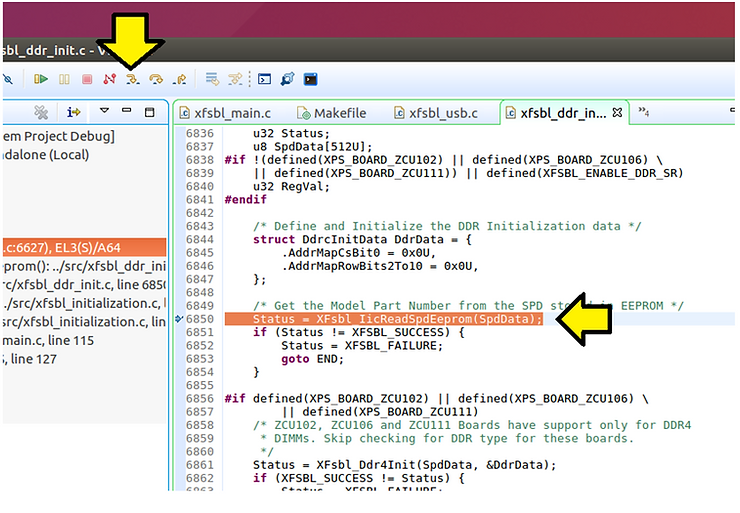Screen dimensions: 740x513
Task: Switch to the xfsbl_main.c tab
Action: pos(229,113)
